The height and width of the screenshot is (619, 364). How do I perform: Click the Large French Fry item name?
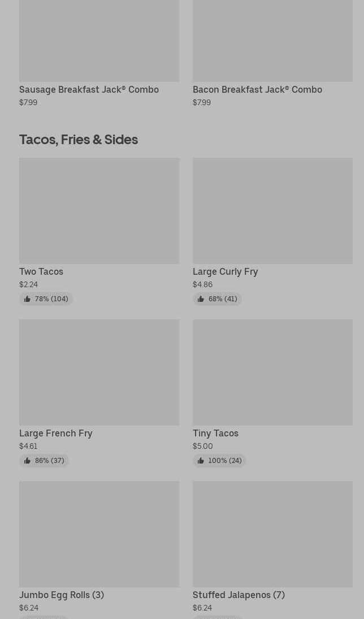pos(55,433)
